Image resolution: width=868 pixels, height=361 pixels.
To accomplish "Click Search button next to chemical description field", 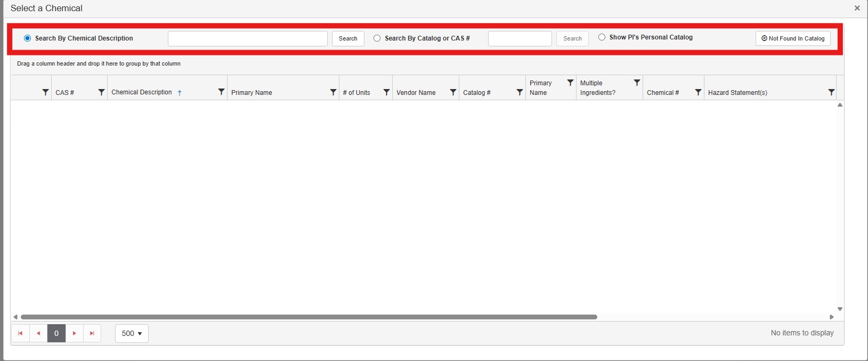I will 348,38.
